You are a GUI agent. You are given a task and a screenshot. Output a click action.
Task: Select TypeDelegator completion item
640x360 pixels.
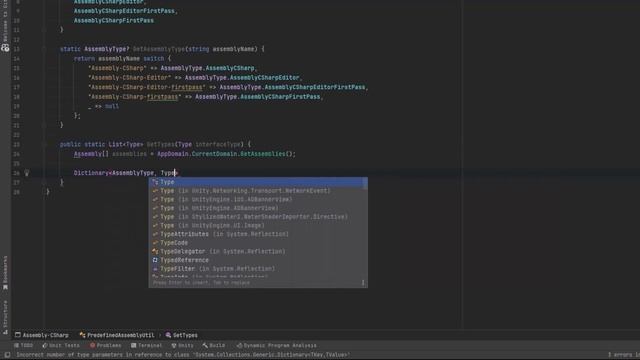(x=257, y=251)
